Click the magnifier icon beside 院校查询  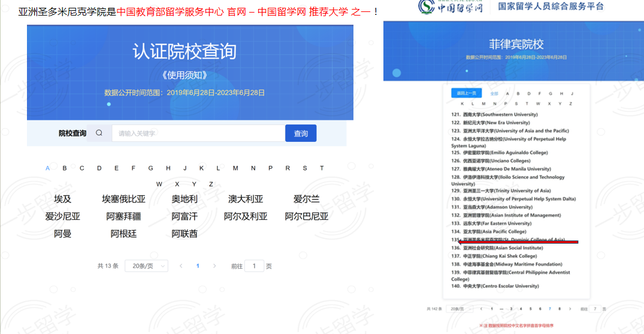(x=99, y=133)
